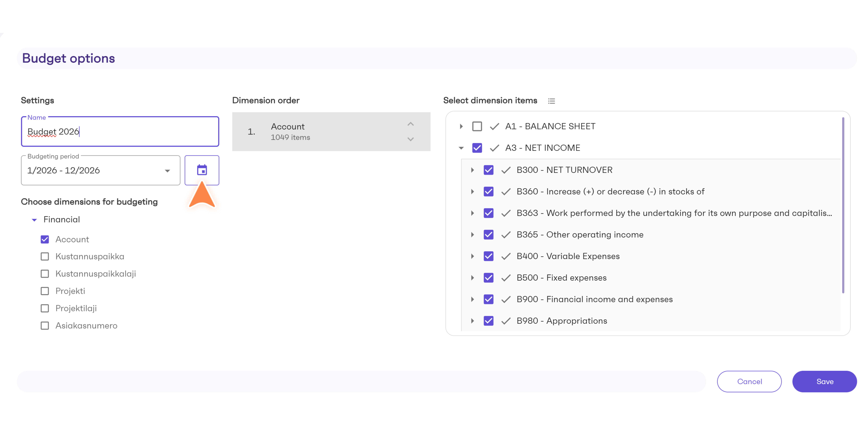Tick the Projekti dimension checkbox
868x434 pixels.
45,291
